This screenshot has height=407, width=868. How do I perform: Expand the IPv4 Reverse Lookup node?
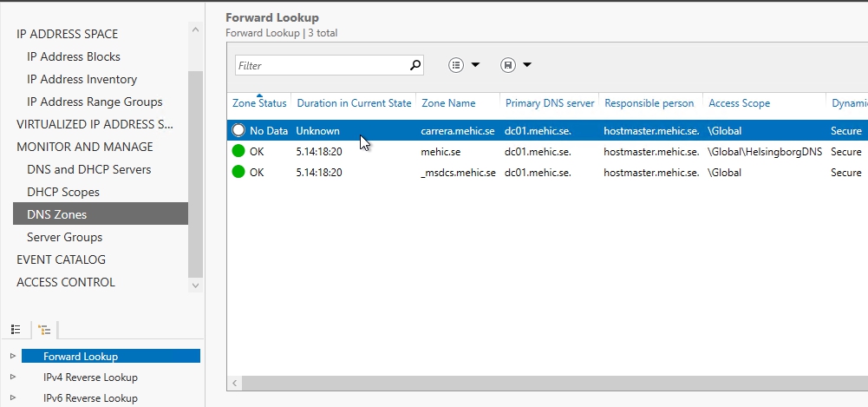coord(12,377)
